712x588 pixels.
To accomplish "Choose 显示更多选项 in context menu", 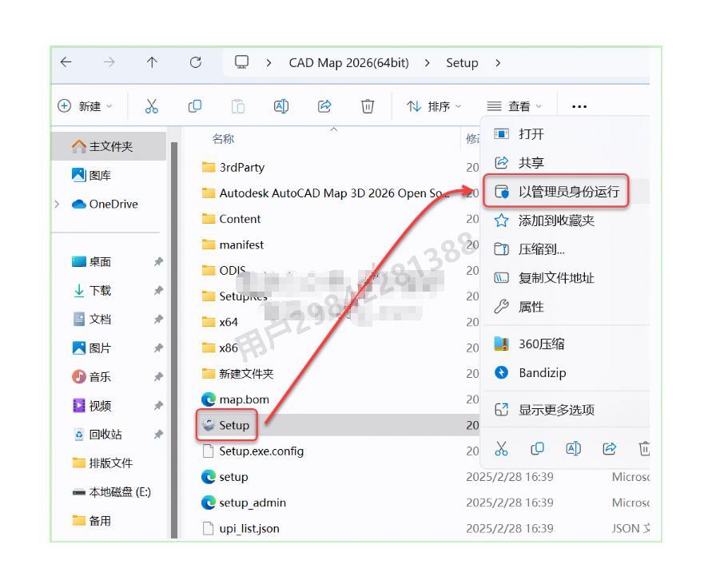I will pyautogui.click(x=556, y=410).
